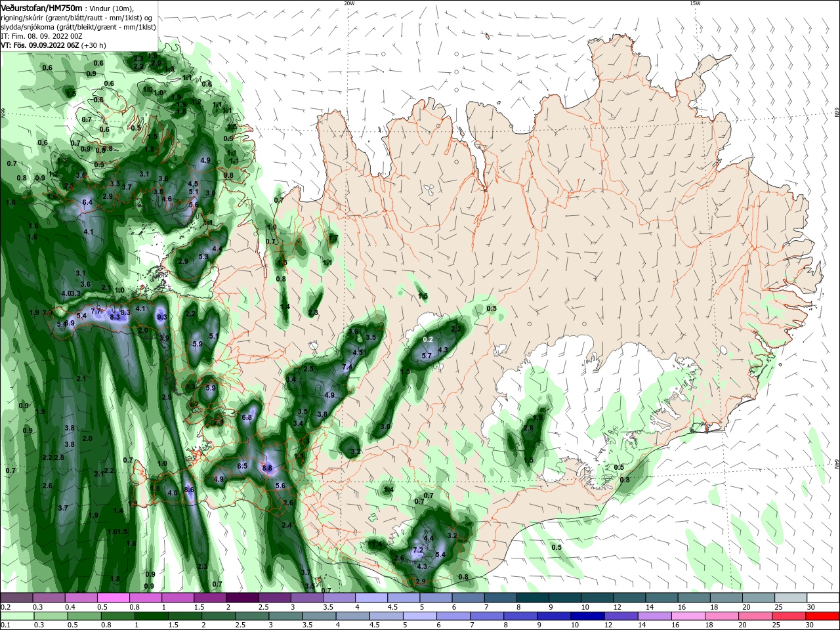The height and width of the screenshot is (630, 840).
Task: Click the white 30 mm snow legend swatch
Action: [822, 598]
